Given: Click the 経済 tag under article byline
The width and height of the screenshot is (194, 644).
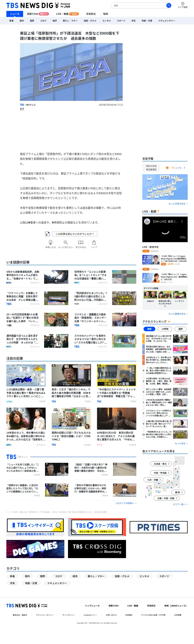Looking at the screenshot, I should pos(22,109).
